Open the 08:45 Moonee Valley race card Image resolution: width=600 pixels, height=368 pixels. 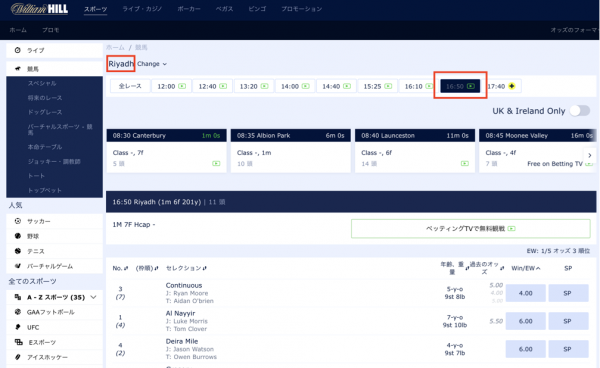pos(537,151)
